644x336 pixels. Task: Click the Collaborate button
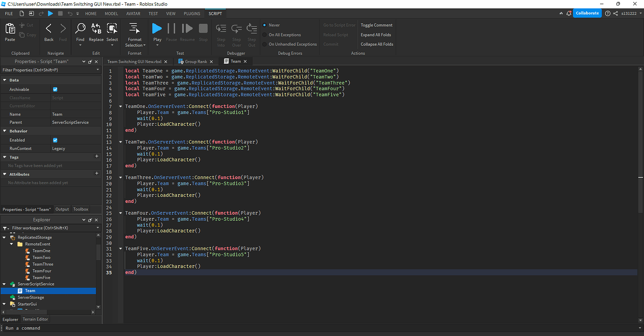pos(587,13)
